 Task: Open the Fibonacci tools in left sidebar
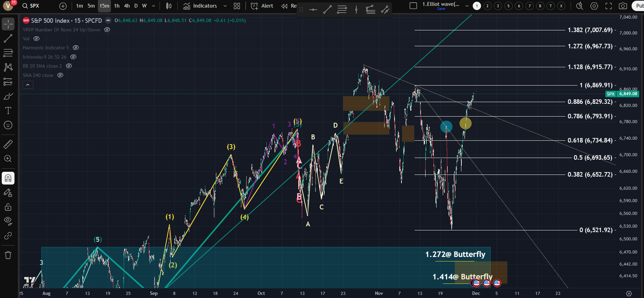(x=8, y=53)
